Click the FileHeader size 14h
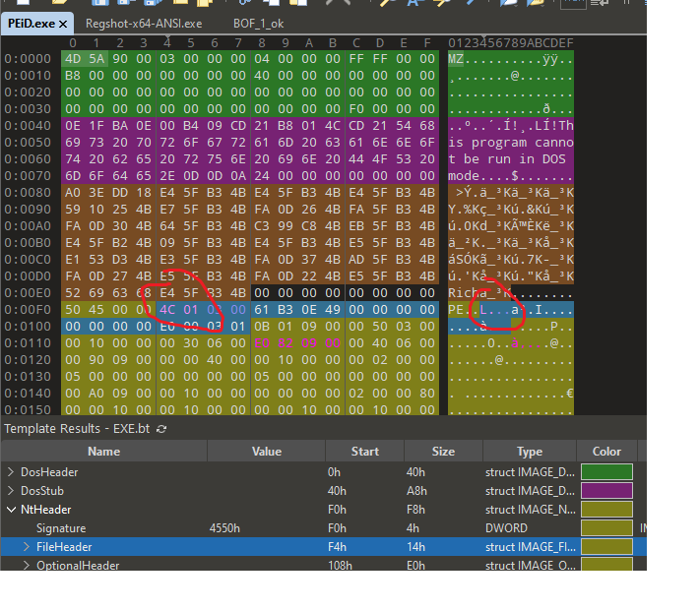 tap(415, 547)
